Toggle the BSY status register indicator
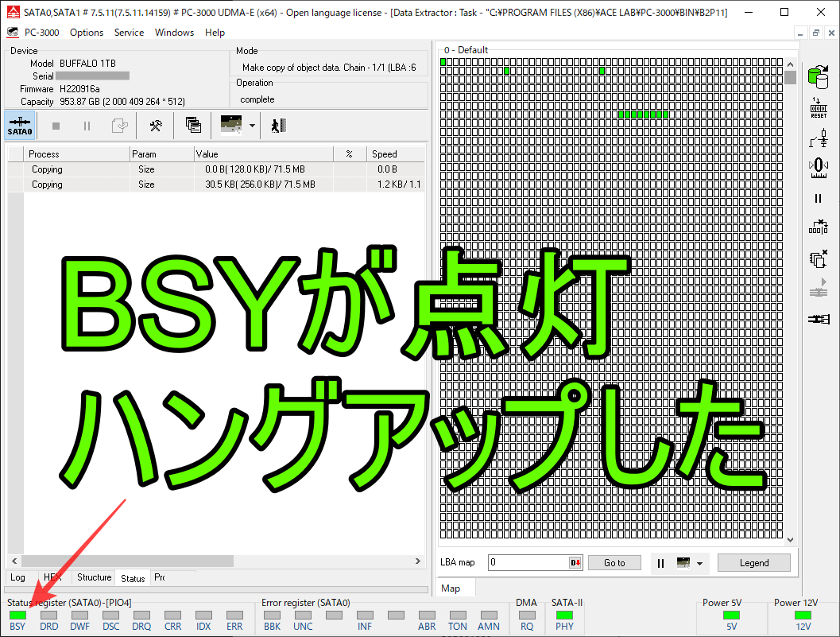 tap(17, 616)
